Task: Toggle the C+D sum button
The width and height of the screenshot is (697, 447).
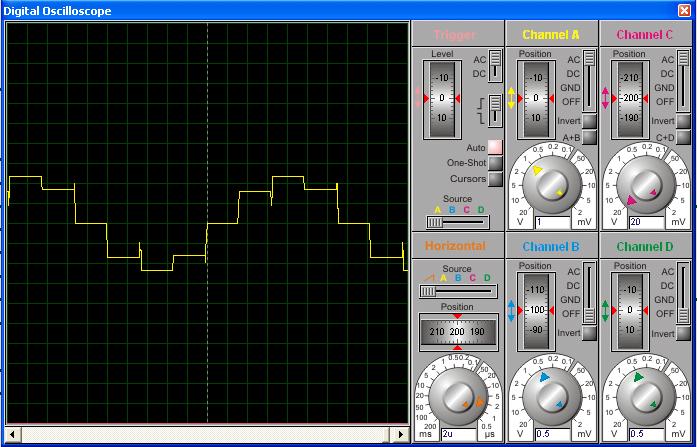Action: [683, 137]
